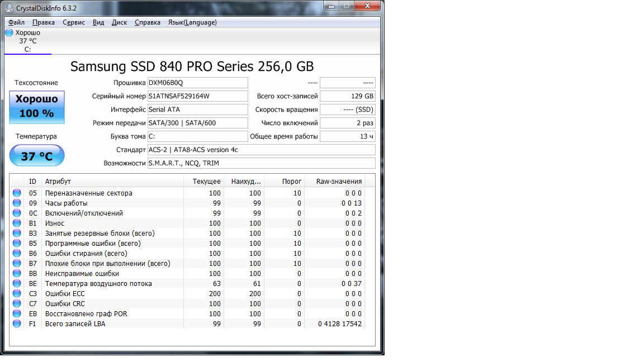Click the Интерфейс field Serial ATA
Screen dimensions: 644x362
click(x=197, y=109)
